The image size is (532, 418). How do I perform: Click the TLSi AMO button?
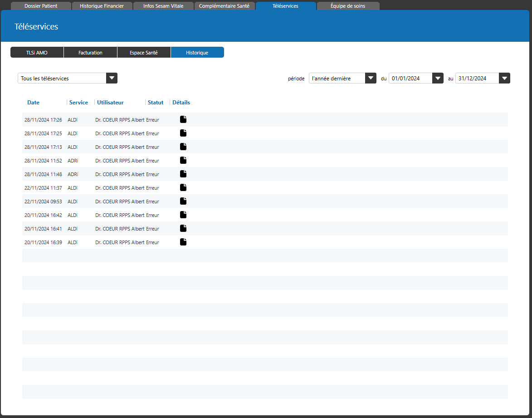pyautogui.click(x=37, y=53)
